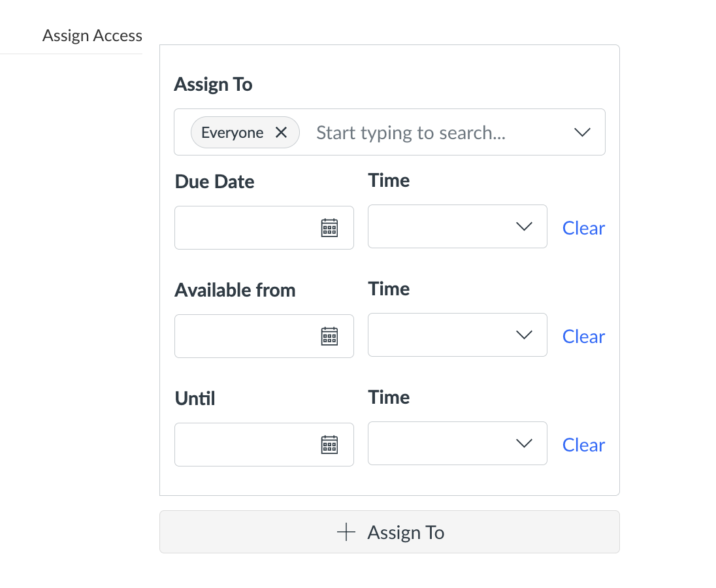Click inside the Available from date field
Viewport: 716px width, 588px height.
tap(248, 336)
